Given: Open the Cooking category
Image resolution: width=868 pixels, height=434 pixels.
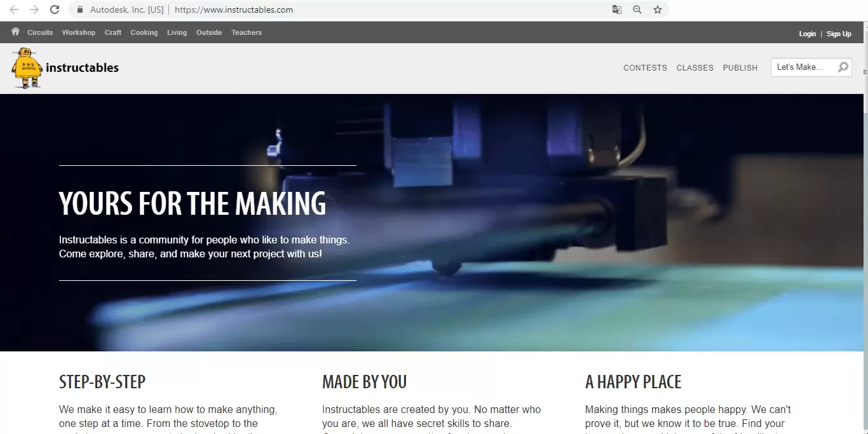Looking at the screenshot, I should (144, 32).
